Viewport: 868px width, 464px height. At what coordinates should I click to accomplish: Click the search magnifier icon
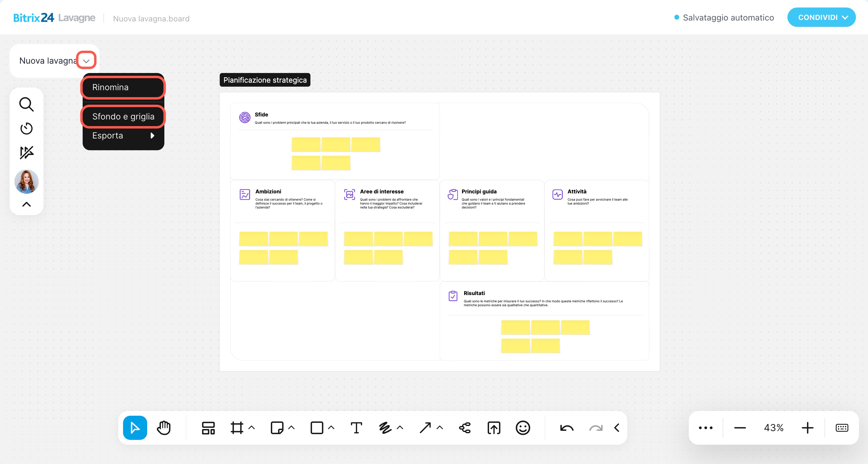coord(26,104)
